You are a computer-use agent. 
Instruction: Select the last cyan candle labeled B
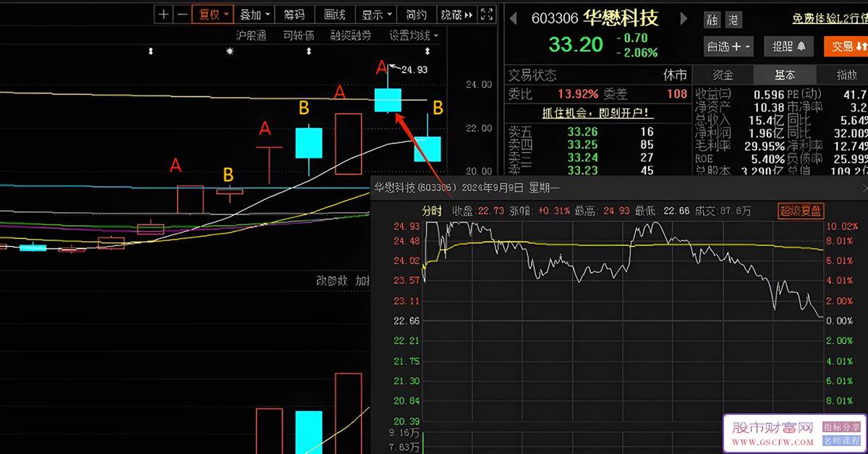point(427,148)
